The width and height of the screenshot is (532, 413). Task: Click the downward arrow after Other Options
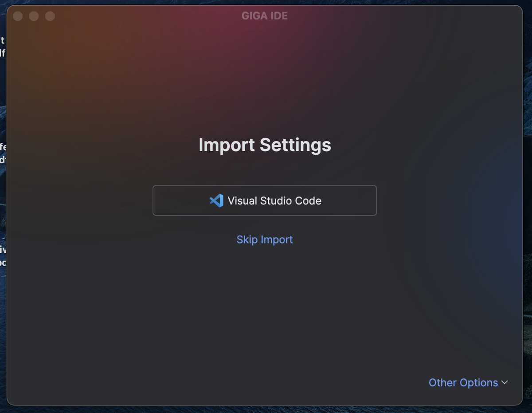pos(505,382)
